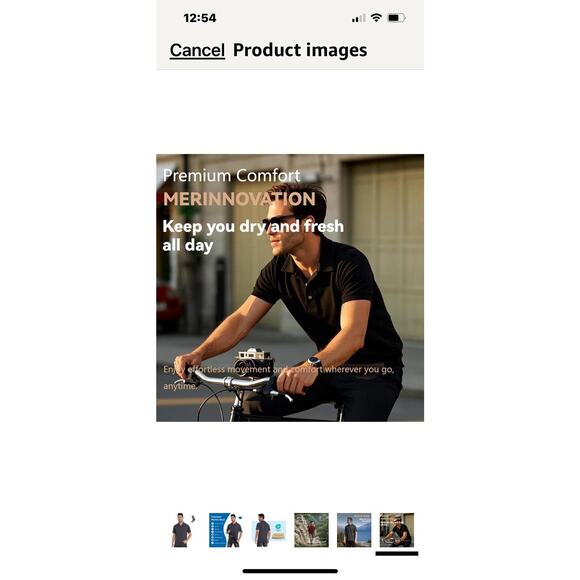Tap the main cyclist product image
This screenshot has height=580, width=580.
coord(290,288)
